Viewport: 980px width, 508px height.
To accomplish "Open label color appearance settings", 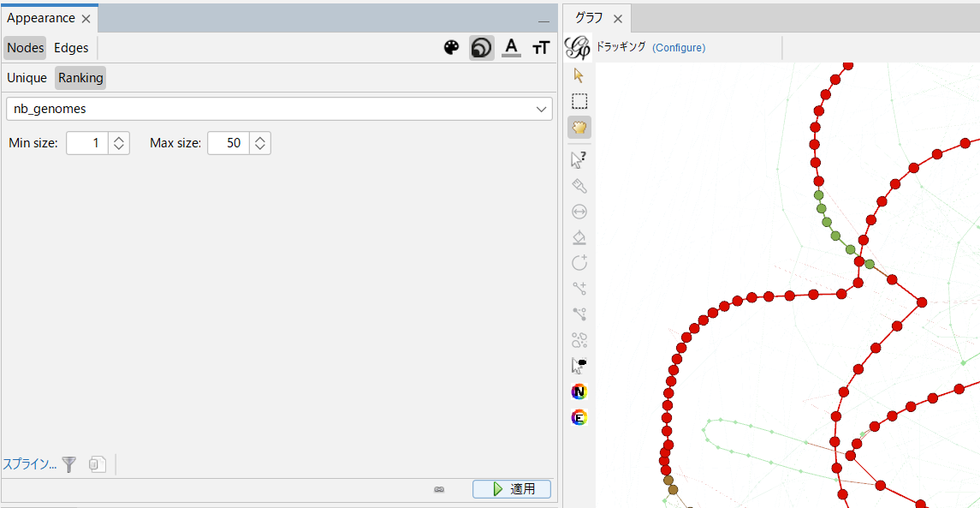I will point(511,48).
